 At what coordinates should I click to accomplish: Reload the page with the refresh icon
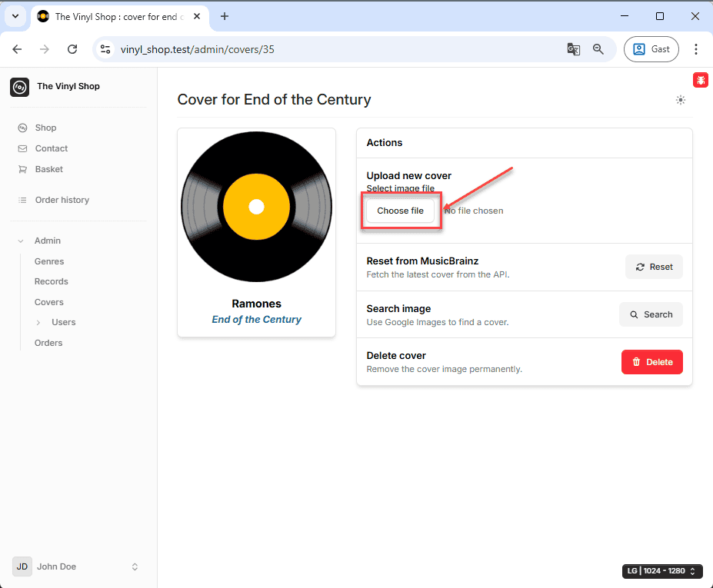coord(72,49)
